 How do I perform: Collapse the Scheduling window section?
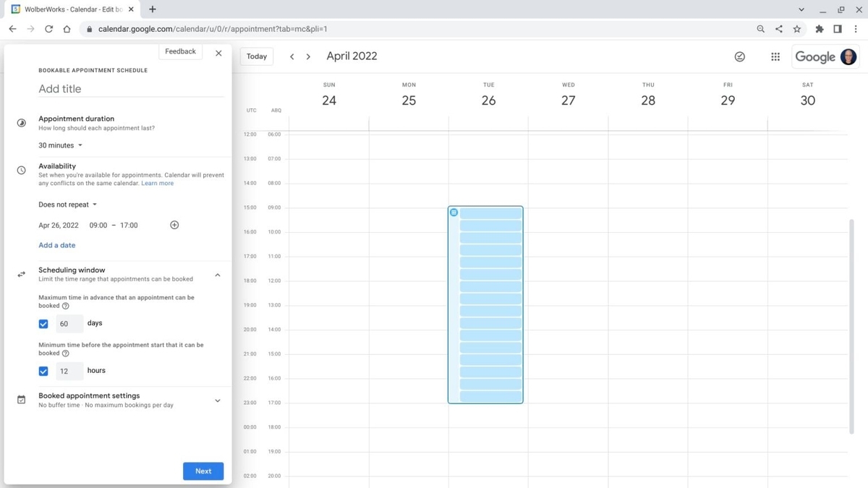tap(217, 275)
